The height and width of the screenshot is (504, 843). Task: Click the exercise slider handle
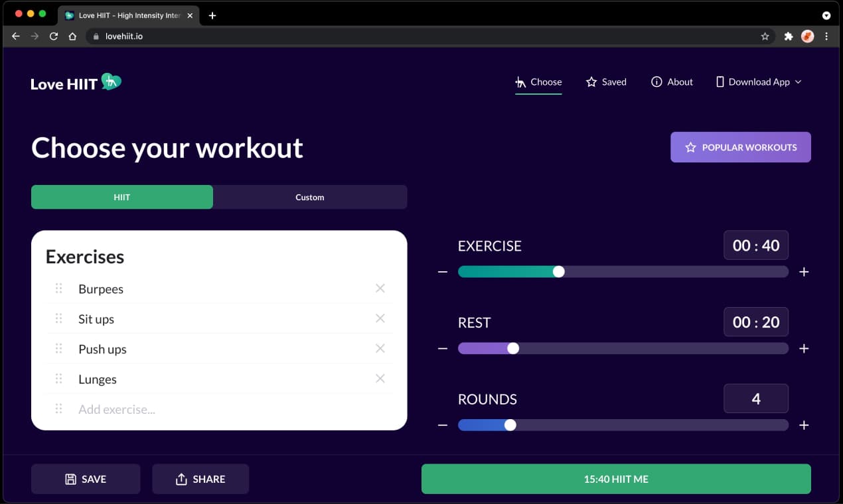point(559,272)
